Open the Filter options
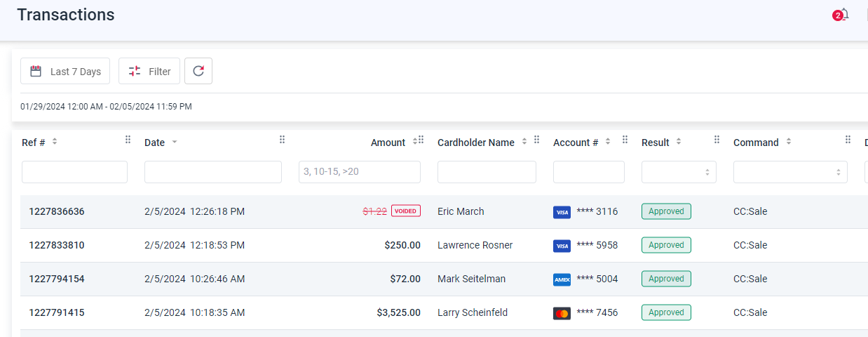Screen dimensions: 868x337 tap(149, 71)
